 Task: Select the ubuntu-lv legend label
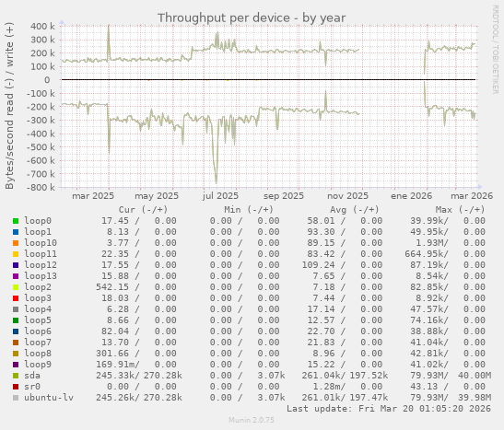[x=49, y=398]
